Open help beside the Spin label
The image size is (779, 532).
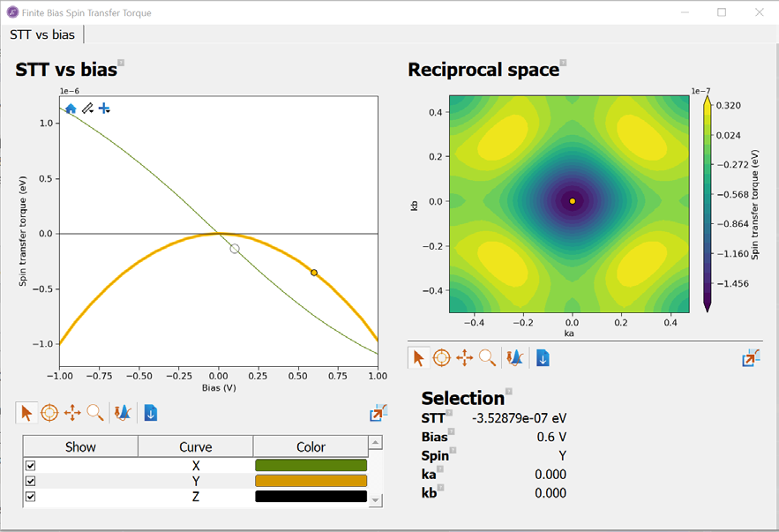point(453,450)
